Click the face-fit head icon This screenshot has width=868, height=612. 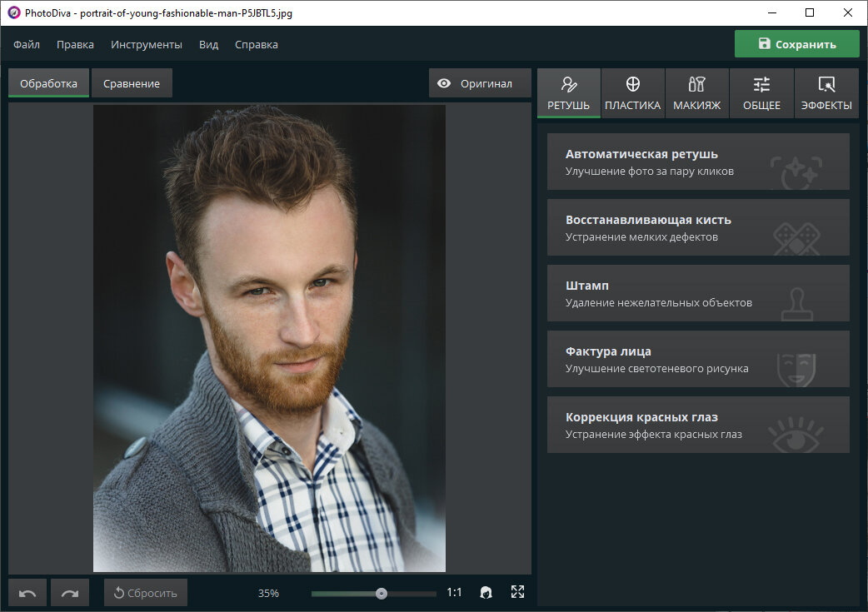point(486,593)
